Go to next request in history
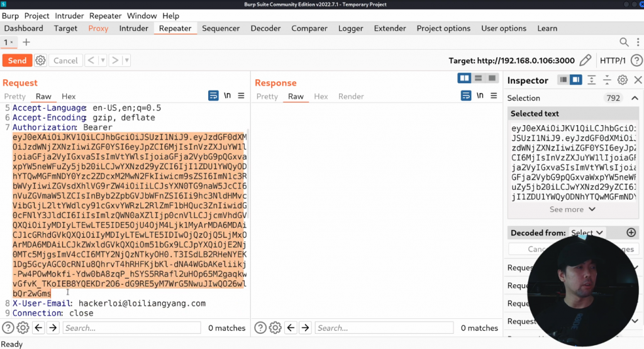The height and width of the screenshot is (349, 644). [x=115, y=60]
